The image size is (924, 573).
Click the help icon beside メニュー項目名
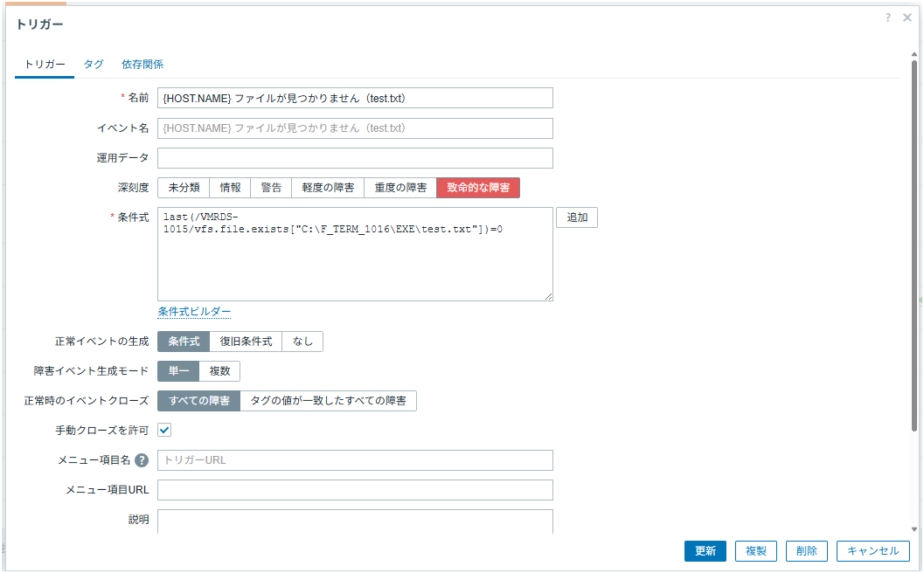click(142, 460)
